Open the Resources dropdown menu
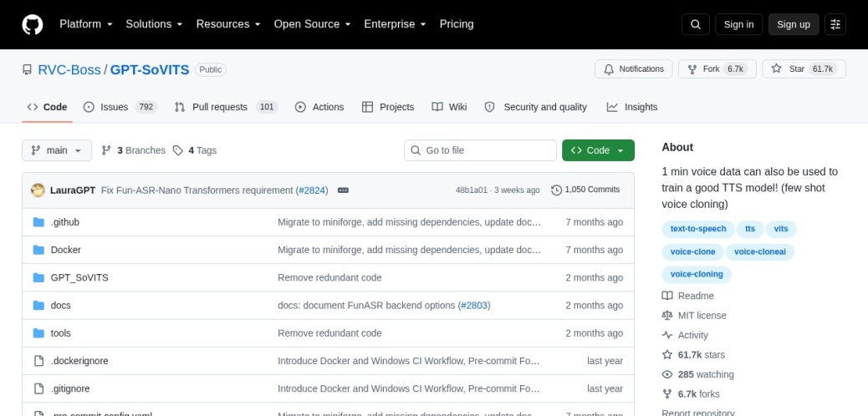The height and width of the screenshot is (416, 868). (228, 24)
